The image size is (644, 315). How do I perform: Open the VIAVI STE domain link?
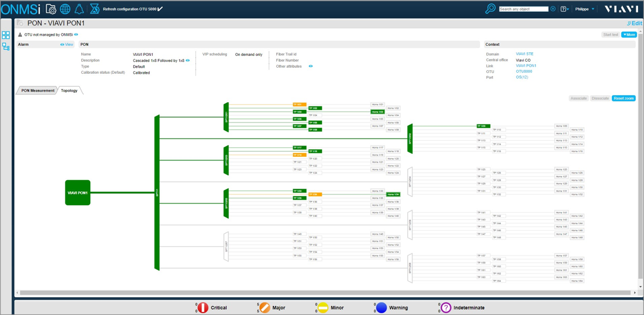(x=525, y=54)
